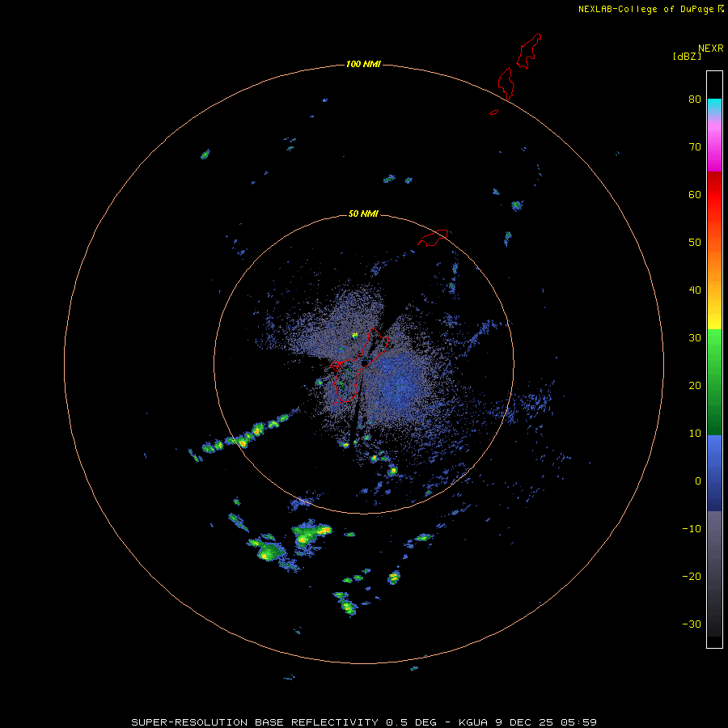Click the 10 dBZ scale value
The image size is (728, 728).
695,434
